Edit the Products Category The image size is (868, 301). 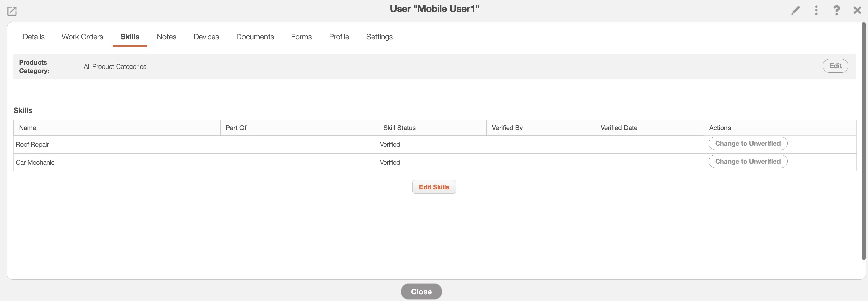835,66
